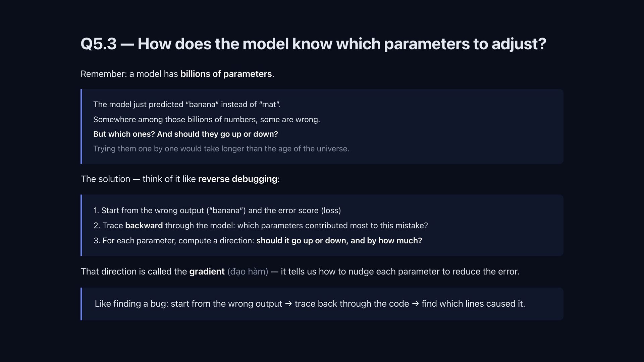This screenshot has width=644, height=362.
Task: Click the bold question "But which ones?"
Action: (185, 134)
